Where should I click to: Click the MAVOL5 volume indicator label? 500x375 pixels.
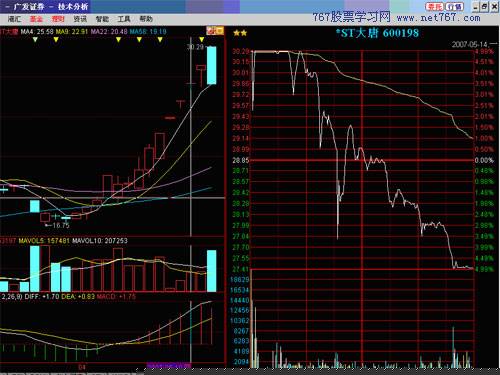tap(44, 241)
